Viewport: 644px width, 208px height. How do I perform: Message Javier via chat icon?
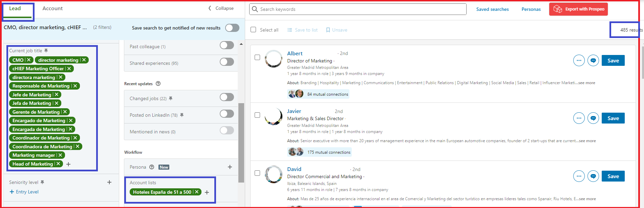point(593,118)
